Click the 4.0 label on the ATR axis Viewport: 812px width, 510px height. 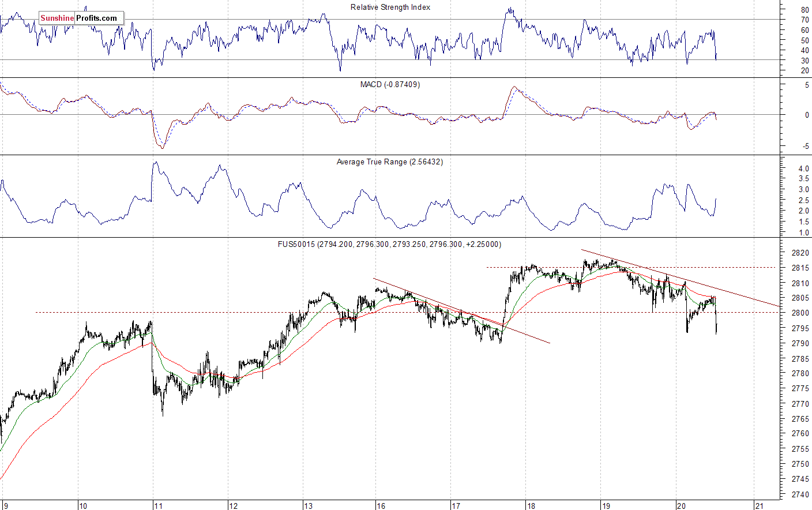pyautogui.click(x=803, y=169)
